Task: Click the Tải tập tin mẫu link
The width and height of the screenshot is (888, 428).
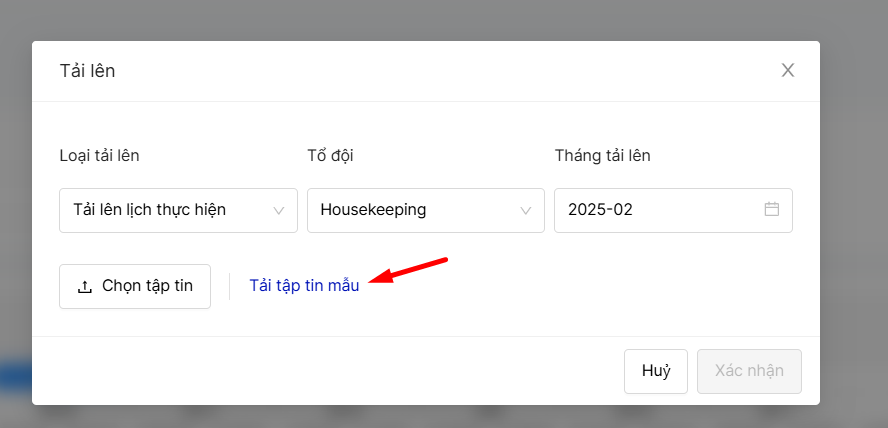Action: [x=304, y=286]
